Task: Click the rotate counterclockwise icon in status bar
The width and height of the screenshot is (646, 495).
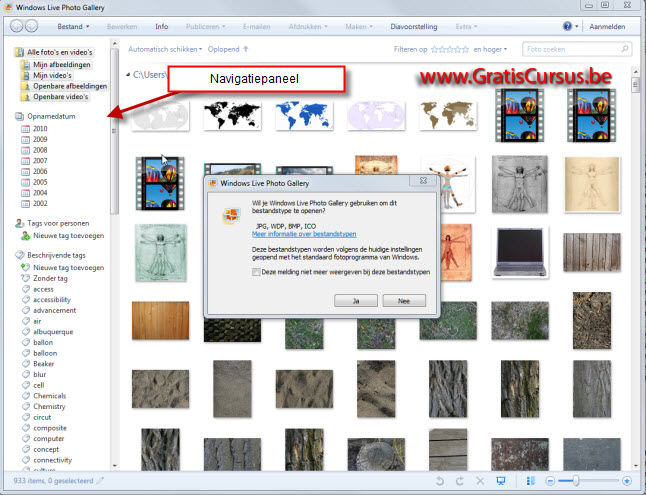Action: pos(440,481)
